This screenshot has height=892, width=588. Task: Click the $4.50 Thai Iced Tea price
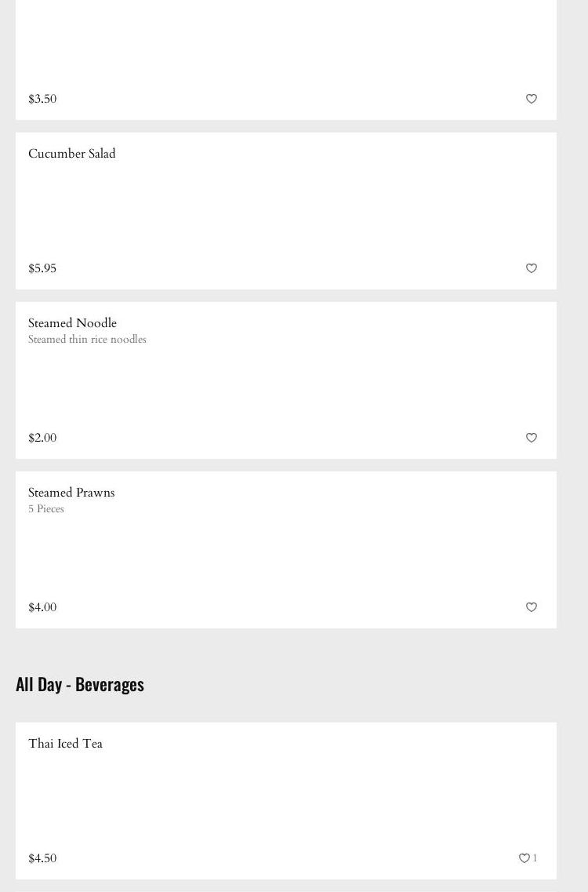coord(42,858)
